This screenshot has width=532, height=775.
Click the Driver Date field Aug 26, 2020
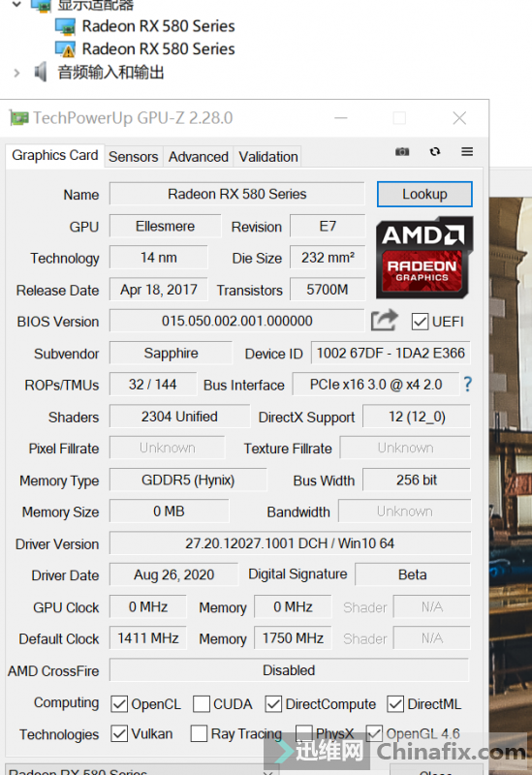coord(173,574)
